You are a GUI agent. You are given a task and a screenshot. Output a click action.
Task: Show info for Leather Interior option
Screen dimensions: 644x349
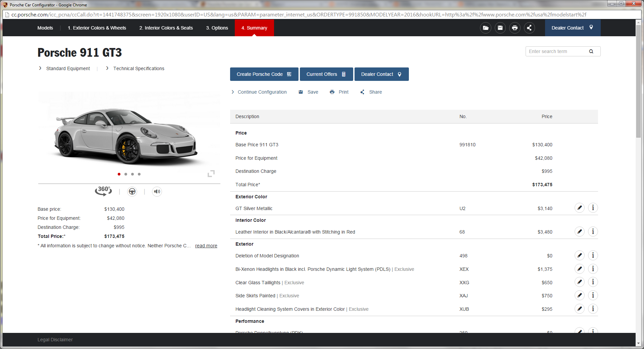coord(593,232)
